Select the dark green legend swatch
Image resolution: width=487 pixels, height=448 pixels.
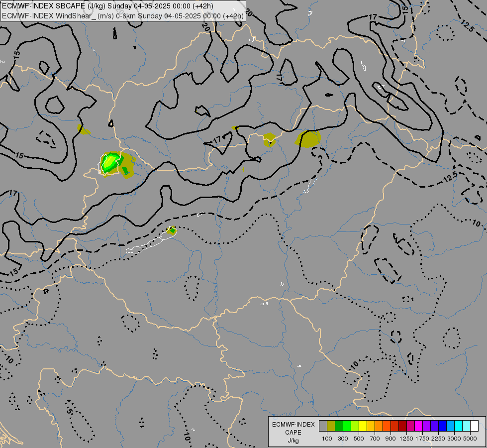coord(339,426)
